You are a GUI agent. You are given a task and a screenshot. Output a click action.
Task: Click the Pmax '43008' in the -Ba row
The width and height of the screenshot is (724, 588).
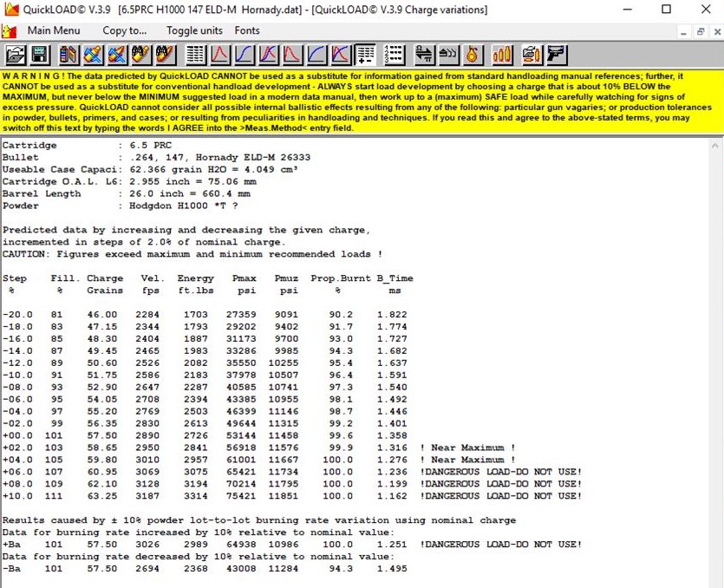(241, 569)
